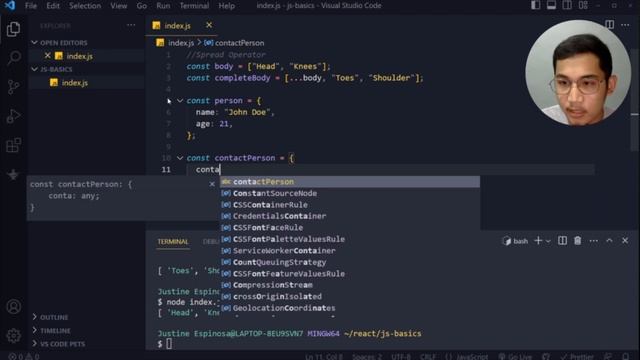Select CredentialsContainer suggestion

350,216
